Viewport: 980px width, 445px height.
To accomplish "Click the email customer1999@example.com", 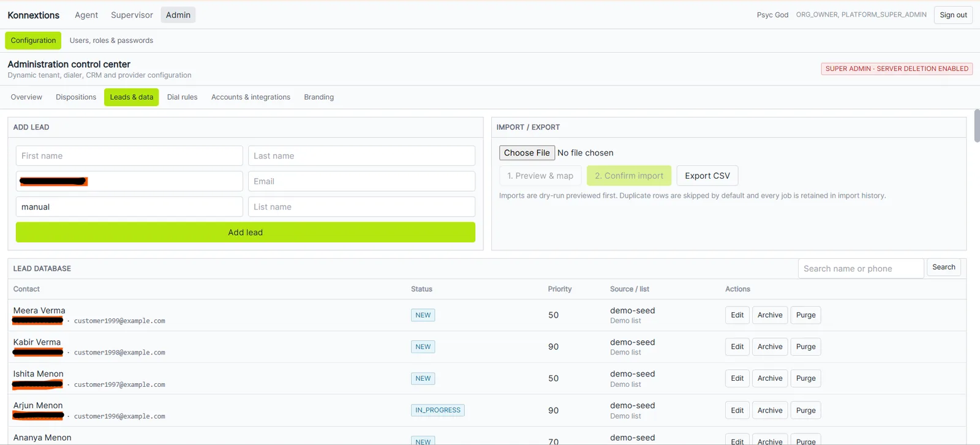I will pyautogui.click(x=119, y=321).
